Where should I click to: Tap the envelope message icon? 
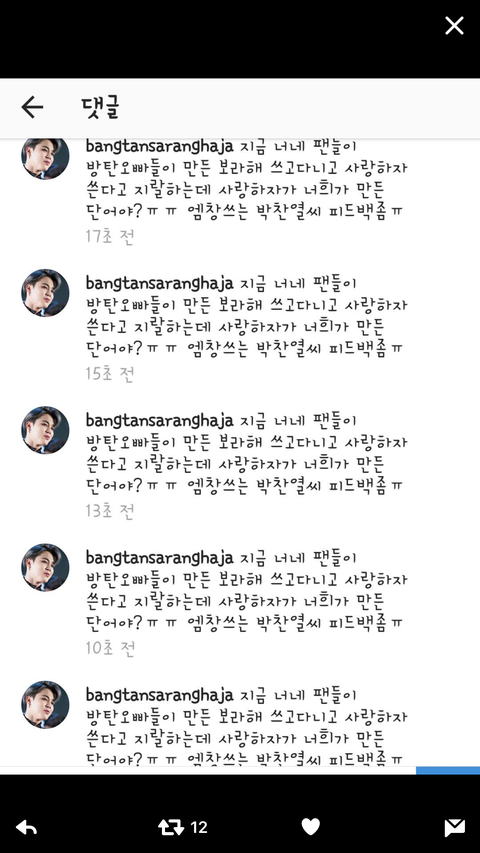pos(454,827)
